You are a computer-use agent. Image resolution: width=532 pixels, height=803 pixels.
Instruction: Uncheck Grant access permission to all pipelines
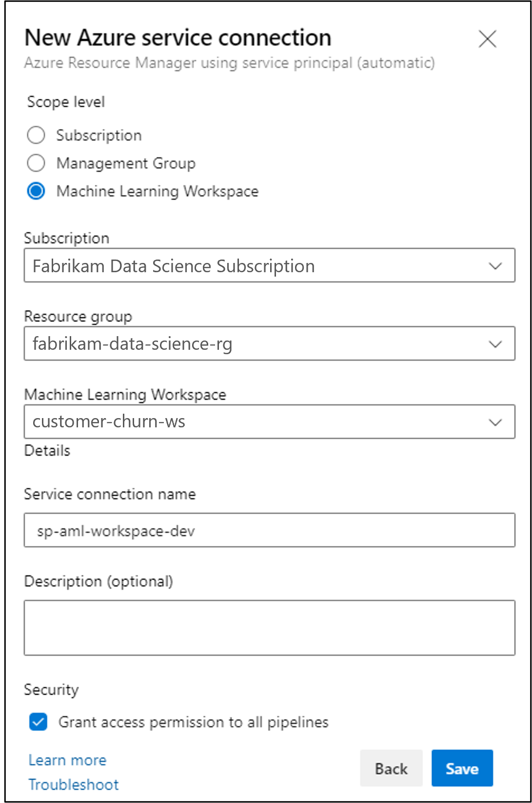point(38,723)
